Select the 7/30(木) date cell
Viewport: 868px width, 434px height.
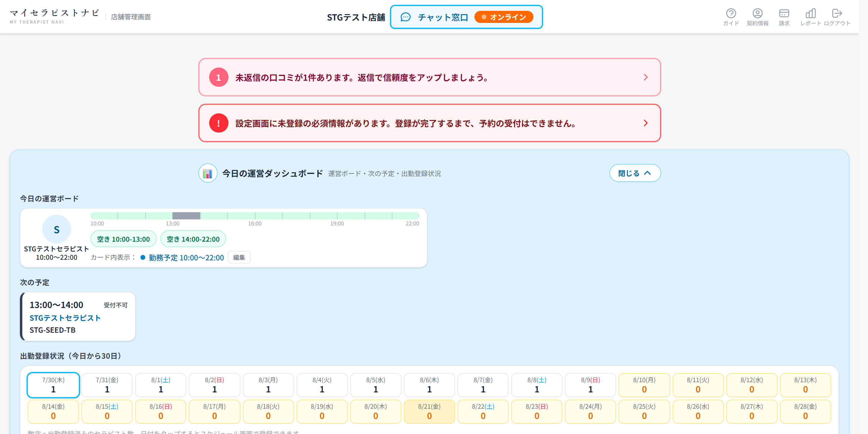53,385
